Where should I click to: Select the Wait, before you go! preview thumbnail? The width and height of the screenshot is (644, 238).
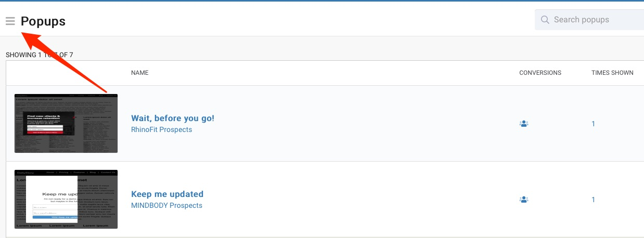click(x=66, y=124)
